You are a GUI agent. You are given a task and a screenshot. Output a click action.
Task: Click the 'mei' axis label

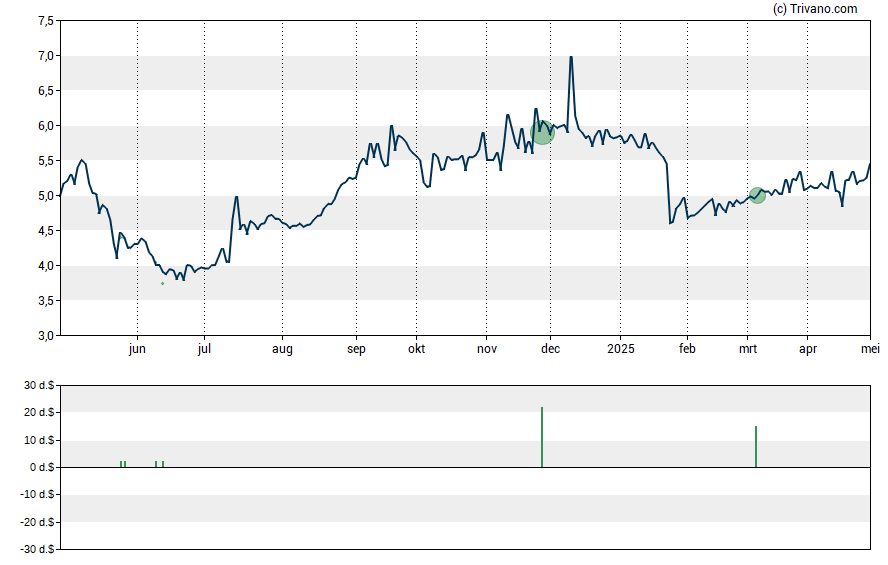870,349
